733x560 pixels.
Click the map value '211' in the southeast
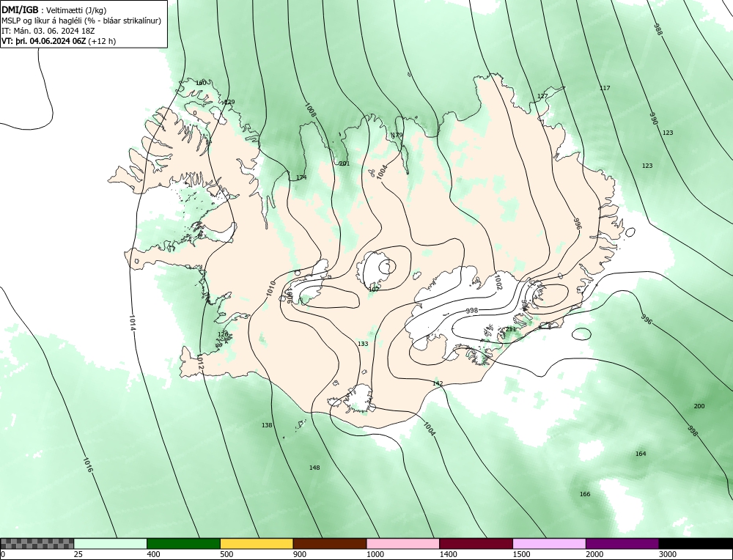[x=511, y=329]
